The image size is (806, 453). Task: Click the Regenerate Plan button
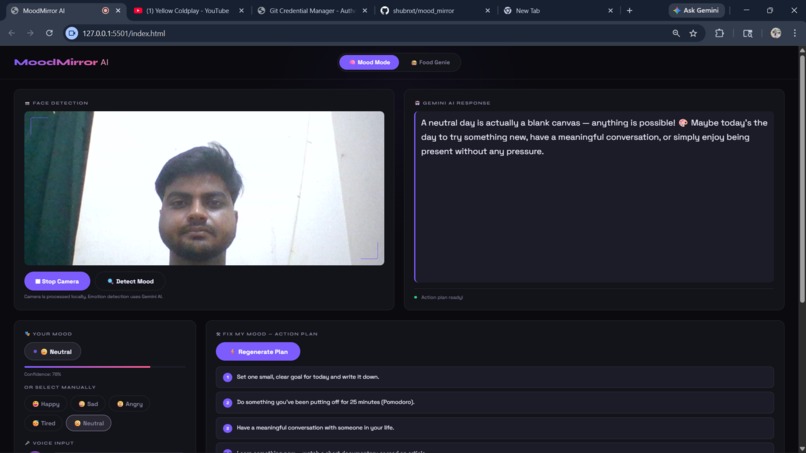[x=258, y=352]
